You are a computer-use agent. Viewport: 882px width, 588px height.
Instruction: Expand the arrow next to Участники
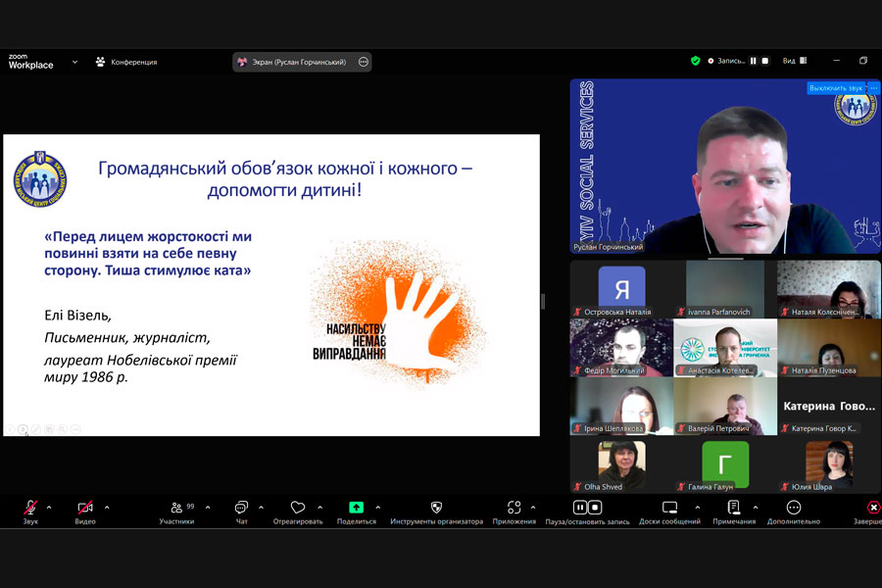(x=208, y=508)
